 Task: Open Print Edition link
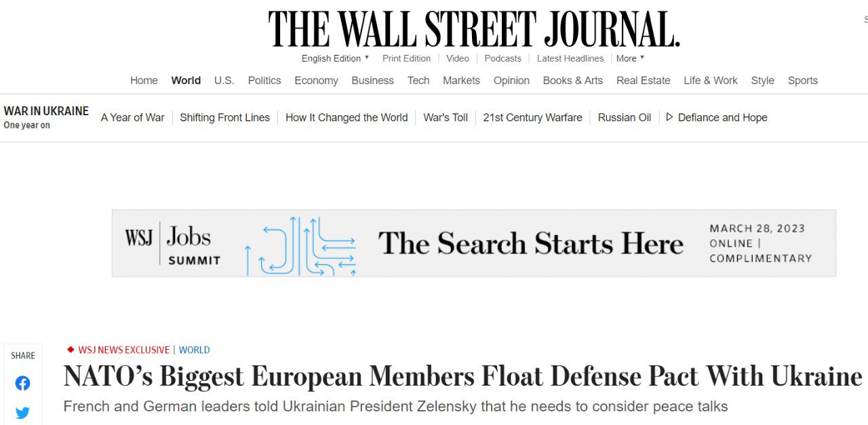pos(406,58)
